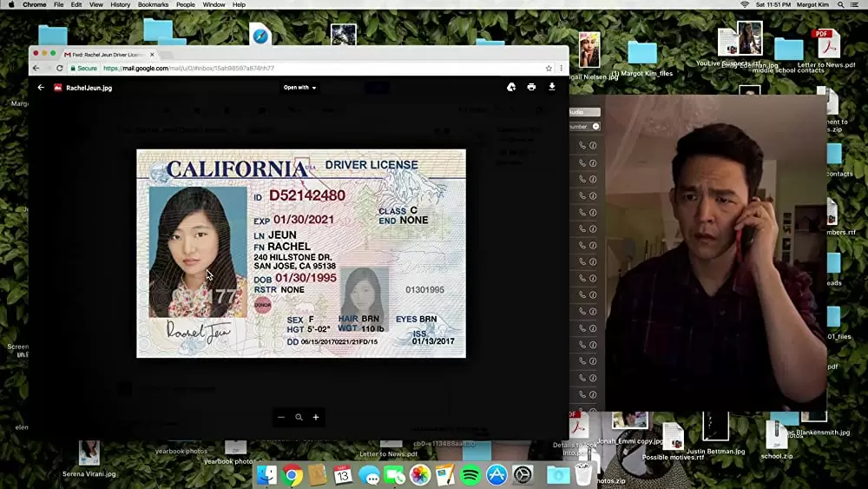
Task: Go back with the viewer's left arrow
Action: (x=41, y=88)
